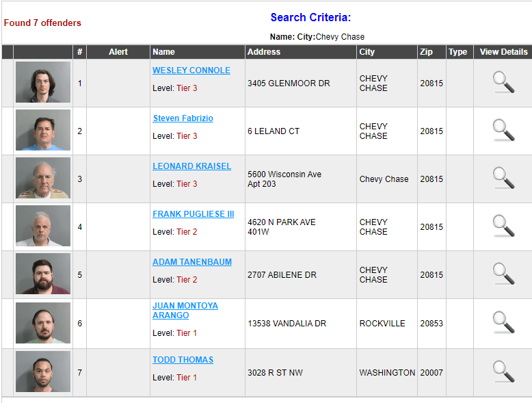Click the photo in row 4
Image resolution: width=532 pixels, height=403 pixels.
(x=43, y=226)
